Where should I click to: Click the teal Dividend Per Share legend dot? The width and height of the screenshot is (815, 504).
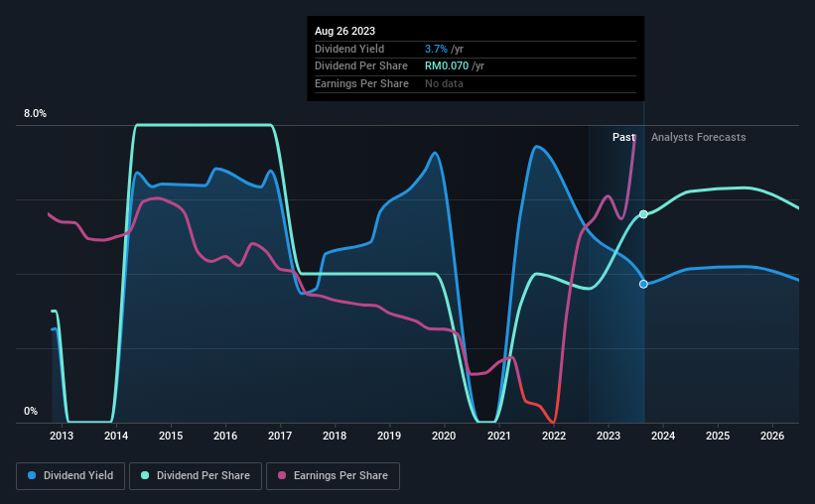[145, 475]
